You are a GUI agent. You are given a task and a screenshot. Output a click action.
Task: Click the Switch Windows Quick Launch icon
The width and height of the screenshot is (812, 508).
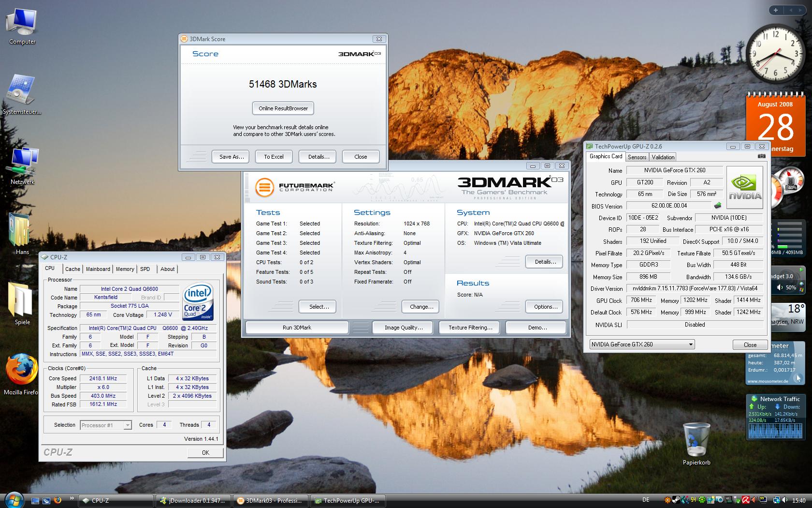pyautogui.click(x=46, y=501)
